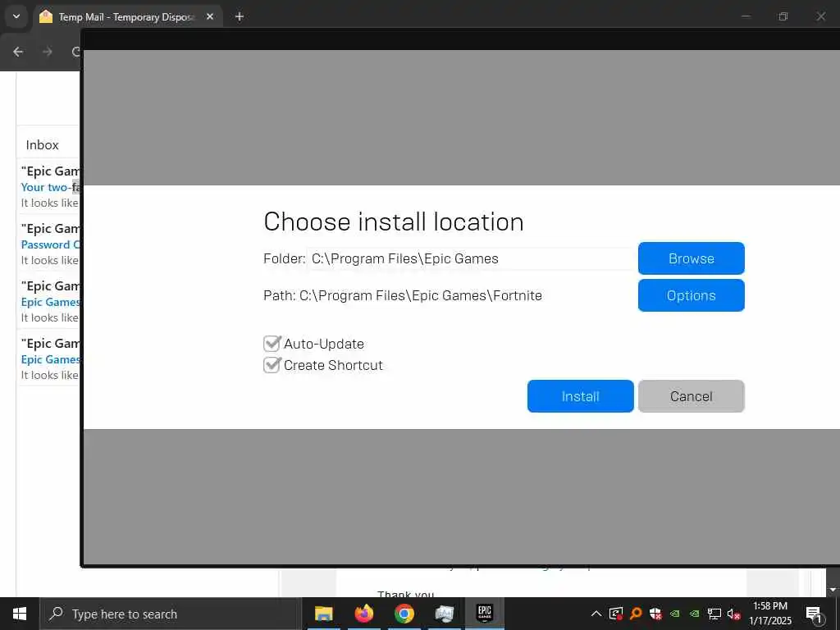840x630 pixels.
Task: Cancel the Fortnite installation dialog
Action: click(x=691, y=396)
